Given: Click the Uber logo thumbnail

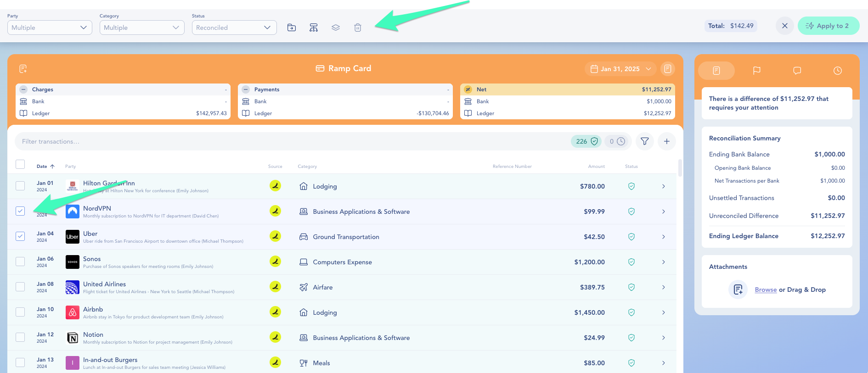Looking at the screenshot, I should click(73, 237).
